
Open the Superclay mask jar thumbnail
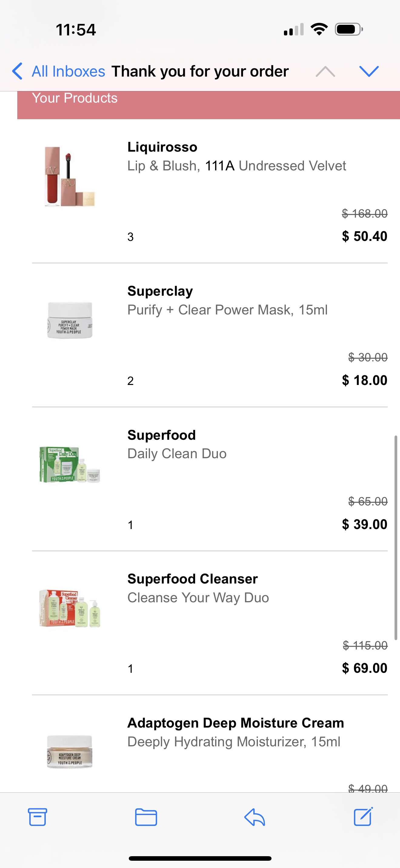click(x=70, y=320)
